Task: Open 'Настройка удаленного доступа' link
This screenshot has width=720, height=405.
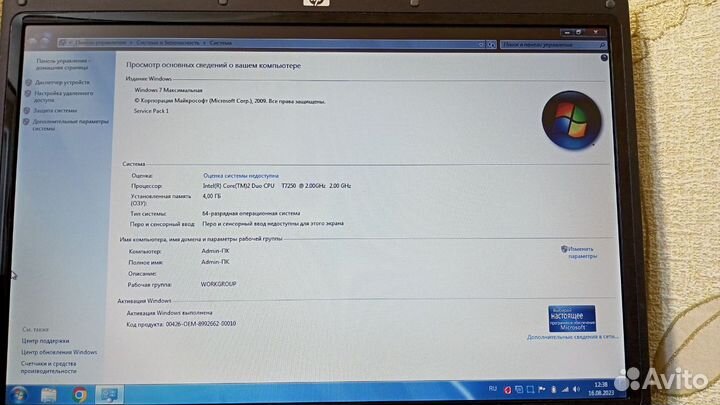Action: pos(63,96)
